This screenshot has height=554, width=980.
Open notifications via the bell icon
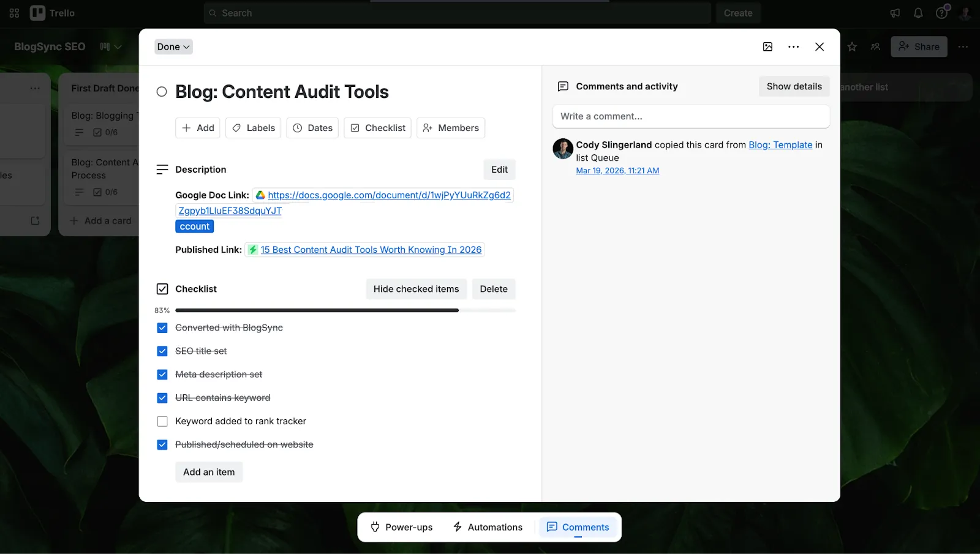point(918,12)
